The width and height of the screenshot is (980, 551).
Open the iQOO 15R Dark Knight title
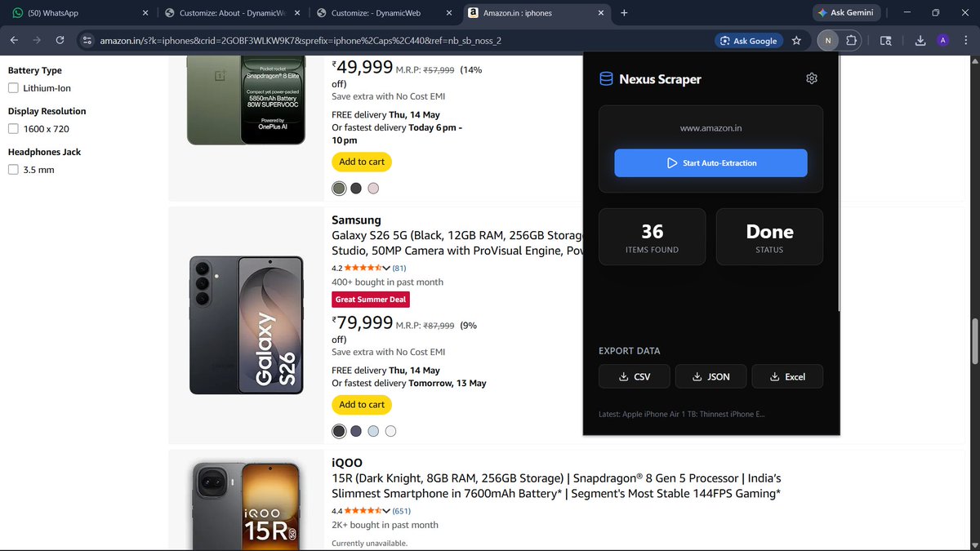(x=556, y=486)
